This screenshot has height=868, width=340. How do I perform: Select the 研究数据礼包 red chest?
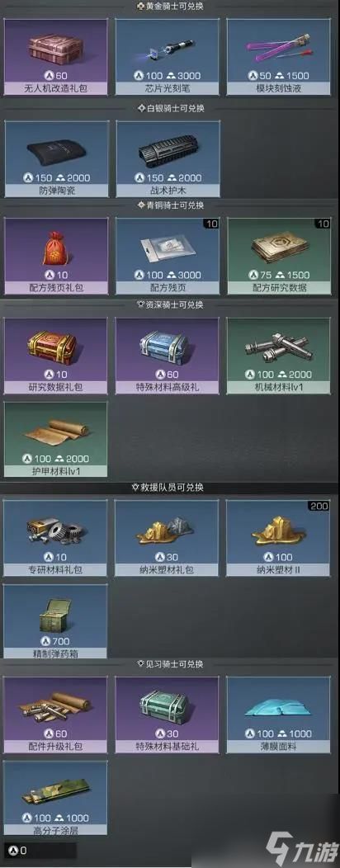coord(56,356)
